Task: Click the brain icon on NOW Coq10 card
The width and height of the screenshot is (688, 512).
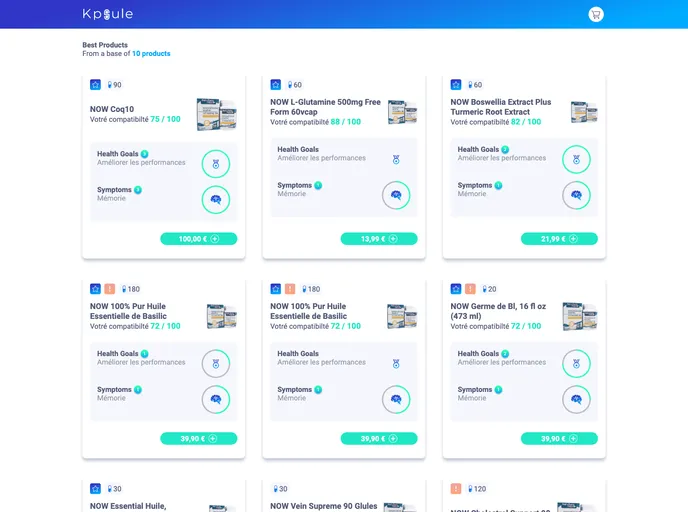Action: (216, 199)
